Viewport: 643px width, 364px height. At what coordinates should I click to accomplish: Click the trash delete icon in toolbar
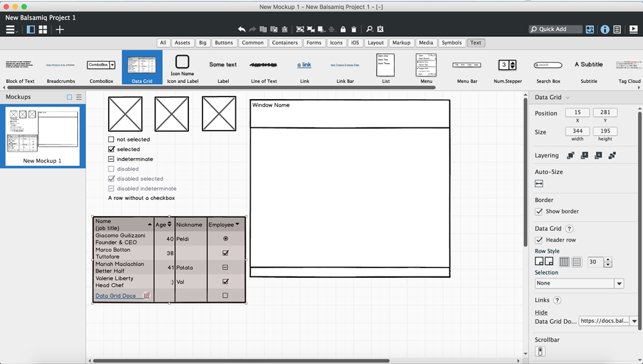(x=354, y=30)
